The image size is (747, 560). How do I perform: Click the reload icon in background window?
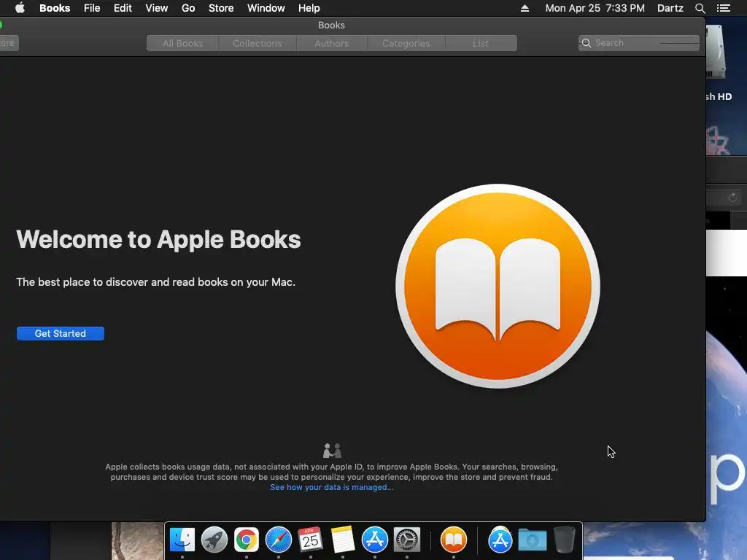coord(732,198)
